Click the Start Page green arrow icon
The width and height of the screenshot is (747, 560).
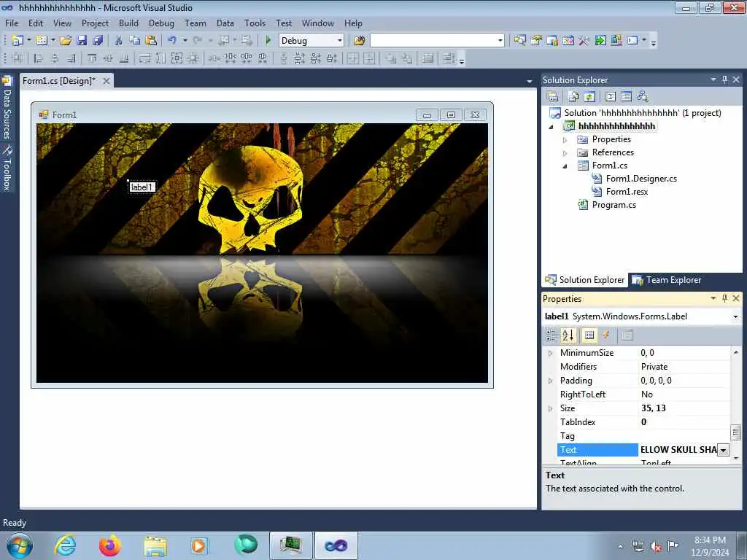tap(600, 41)
